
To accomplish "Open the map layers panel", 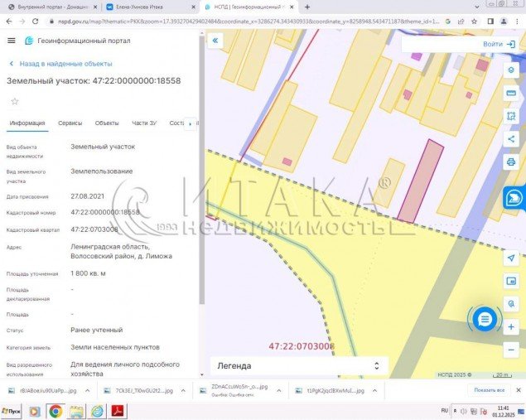I will pos(511,70).
